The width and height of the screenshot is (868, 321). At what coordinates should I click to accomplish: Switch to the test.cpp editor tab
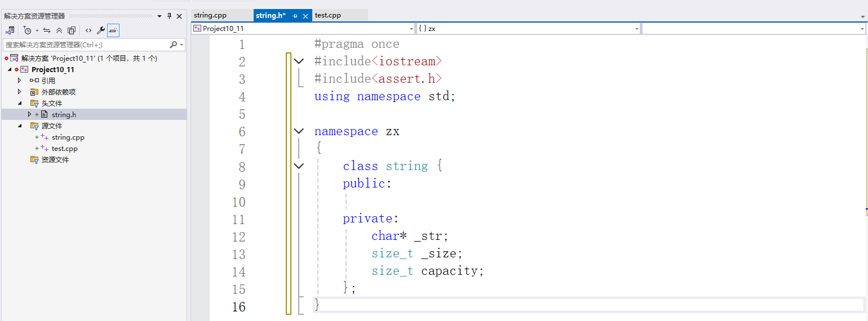pos(339,15)
